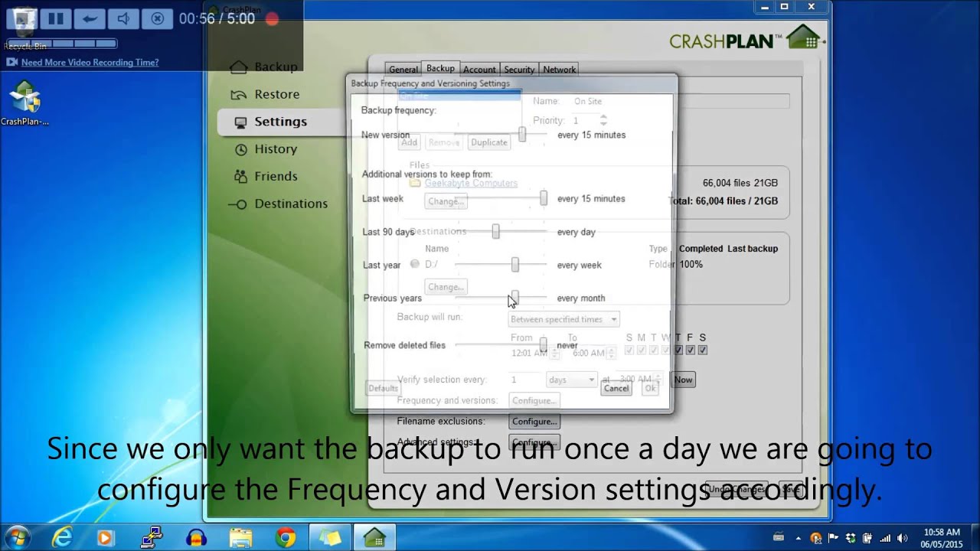The height and width of the screenshot is (551, 980).
Task: Open the Geekabyte Computers folder link
Action: click(471, 183)
